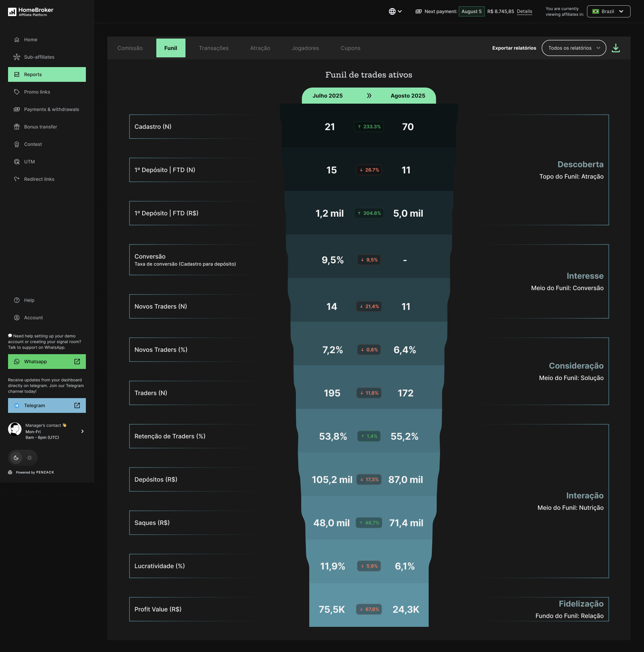Open the Account settings

coord(33,317)
